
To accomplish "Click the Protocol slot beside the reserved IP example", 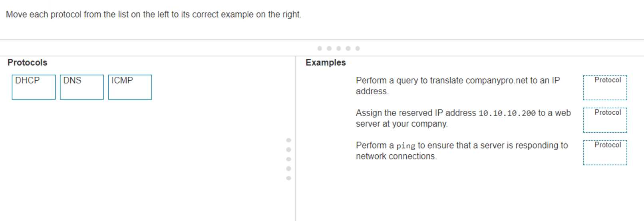I will pos(605,120).
